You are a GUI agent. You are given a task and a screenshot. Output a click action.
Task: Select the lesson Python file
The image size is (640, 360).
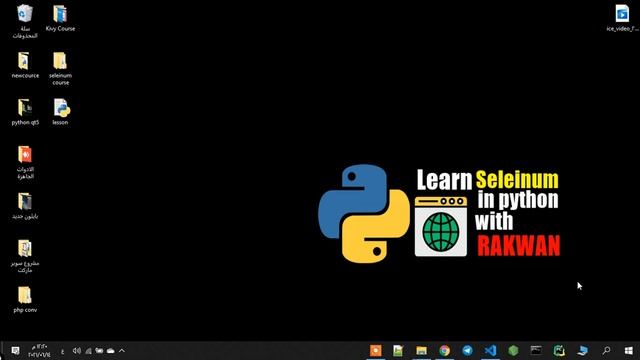61,112
